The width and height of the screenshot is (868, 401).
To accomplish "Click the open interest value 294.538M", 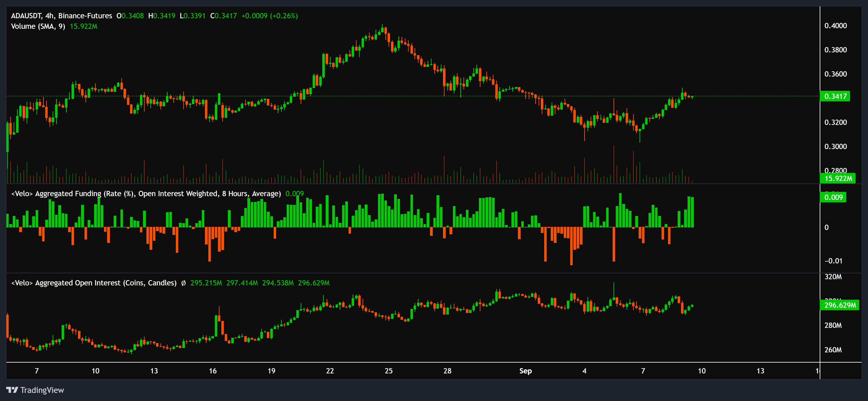I will [x=278, y=283].
